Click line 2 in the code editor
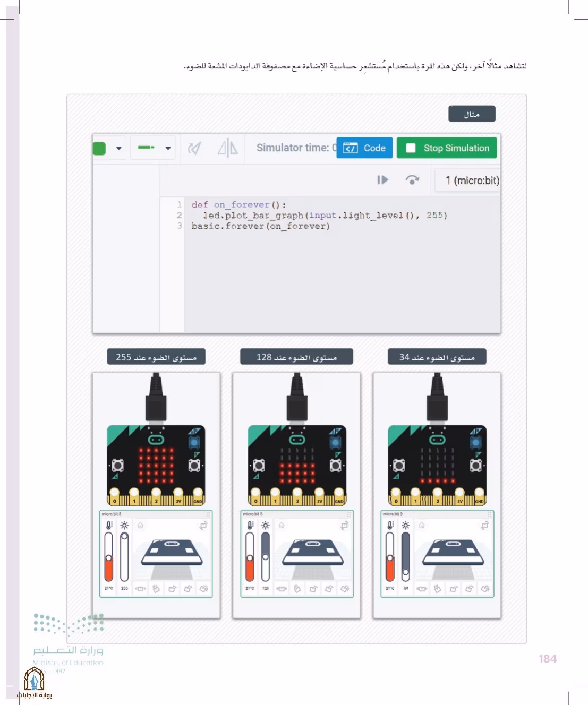Screen dimensions: 588x705 319,216
